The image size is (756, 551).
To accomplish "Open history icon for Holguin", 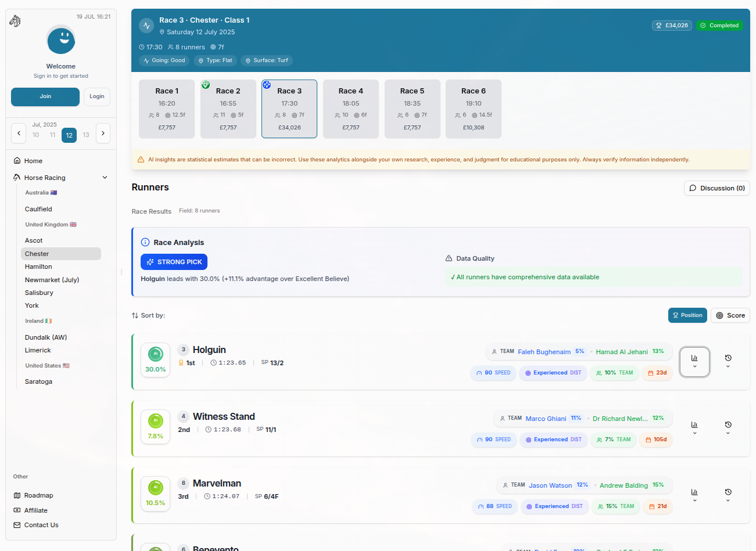I will 728,362.
